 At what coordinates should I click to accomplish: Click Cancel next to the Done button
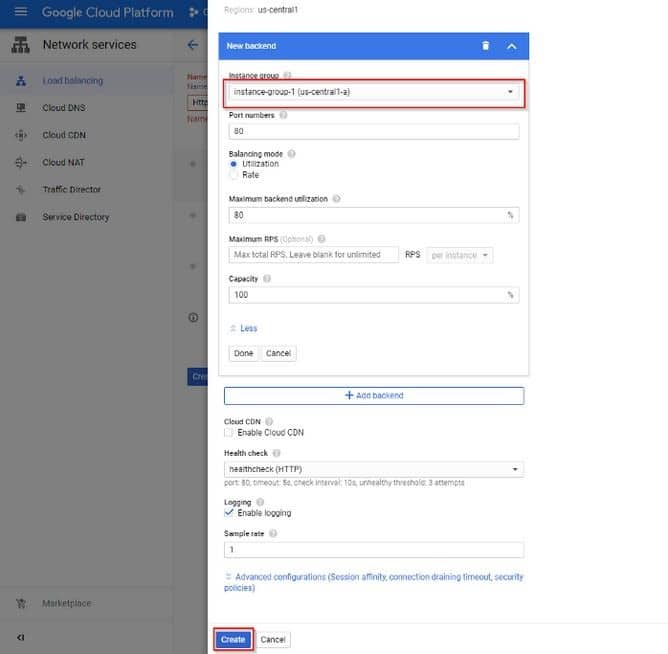(278, 353)
